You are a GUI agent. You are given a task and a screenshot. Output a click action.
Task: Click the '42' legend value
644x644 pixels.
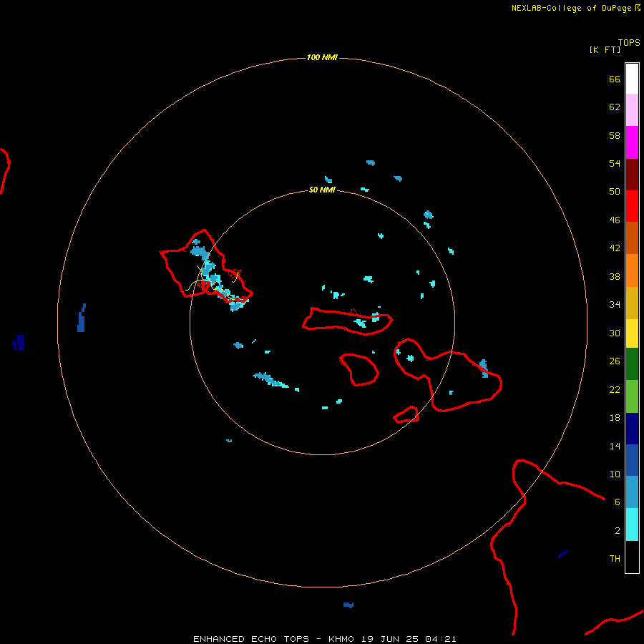click(615, 248)
